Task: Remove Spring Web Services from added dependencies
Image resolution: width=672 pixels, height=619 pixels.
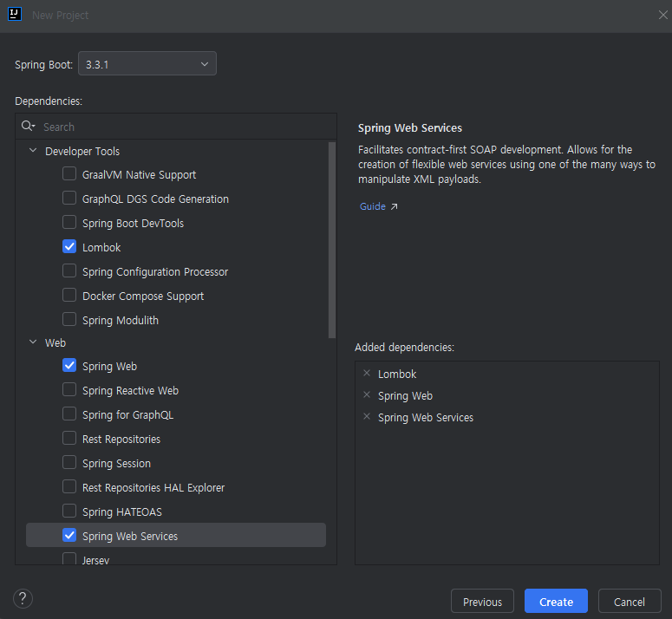Action: pyautogui.click(x=367, y=416)
